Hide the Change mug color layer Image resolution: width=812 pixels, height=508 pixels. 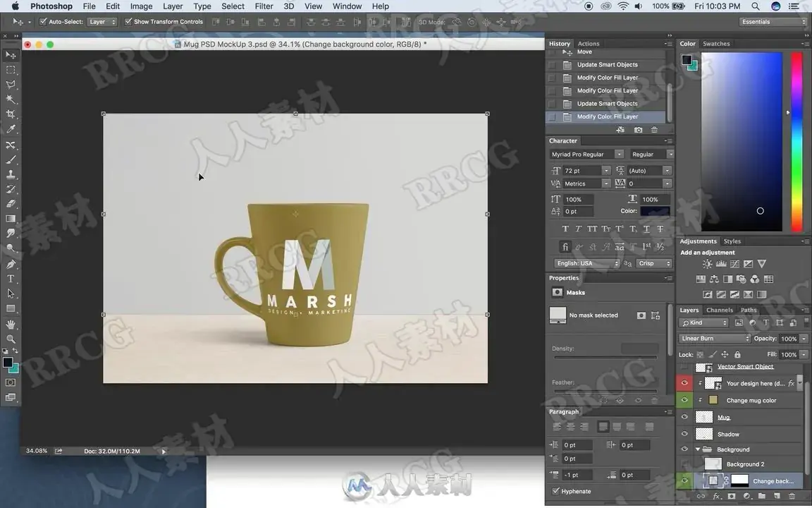coord(684,400)
